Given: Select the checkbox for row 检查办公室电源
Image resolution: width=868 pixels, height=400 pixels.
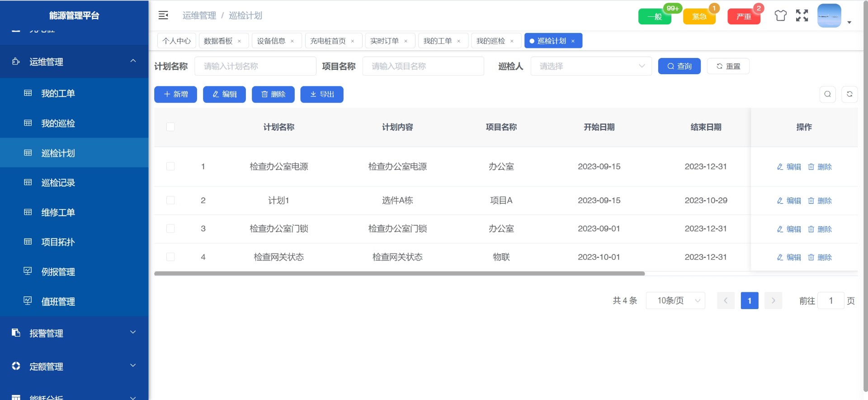Looking at the screenshot, I should [x=170, y=167].
